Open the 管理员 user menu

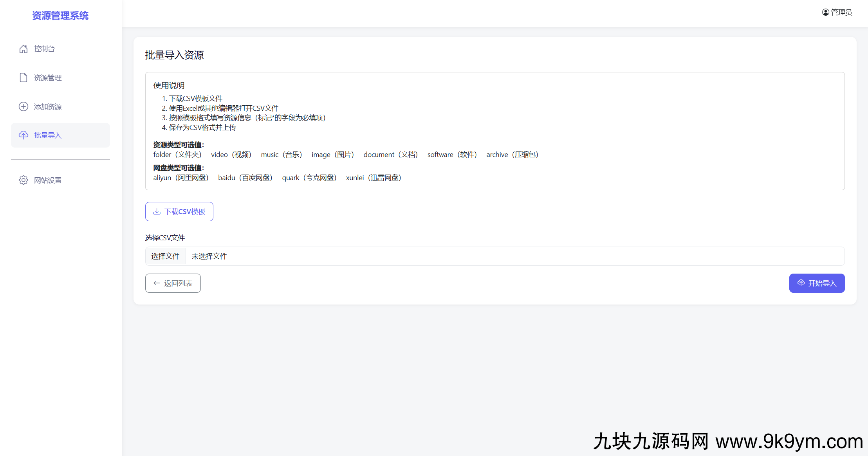click(x=841, y=12)
